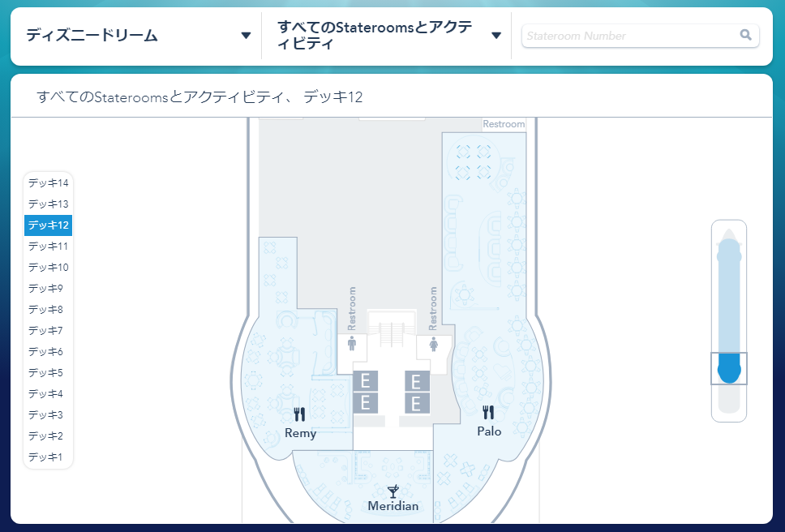Click the central stairway on the deck map
Viewport: 785px width, 532px height.
[392, 329]
